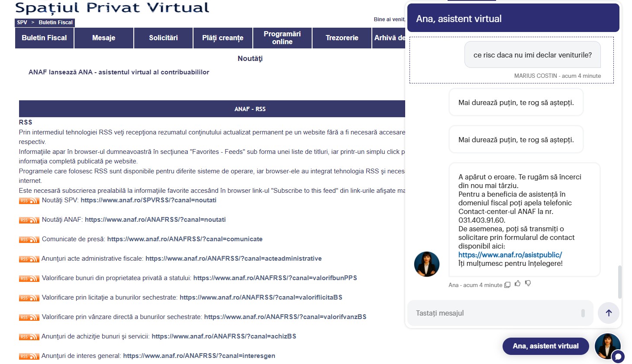Click RSS icon for Valorificare bunuri din proprietatea privată
This screenshot has height=364, width=632.
pos(29,278)
